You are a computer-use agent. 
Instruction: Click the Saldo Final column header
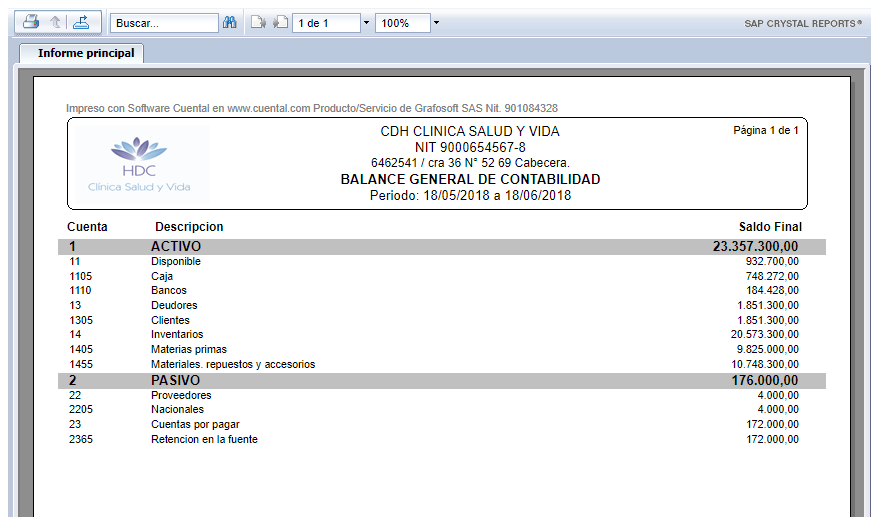tap(770, 227)
